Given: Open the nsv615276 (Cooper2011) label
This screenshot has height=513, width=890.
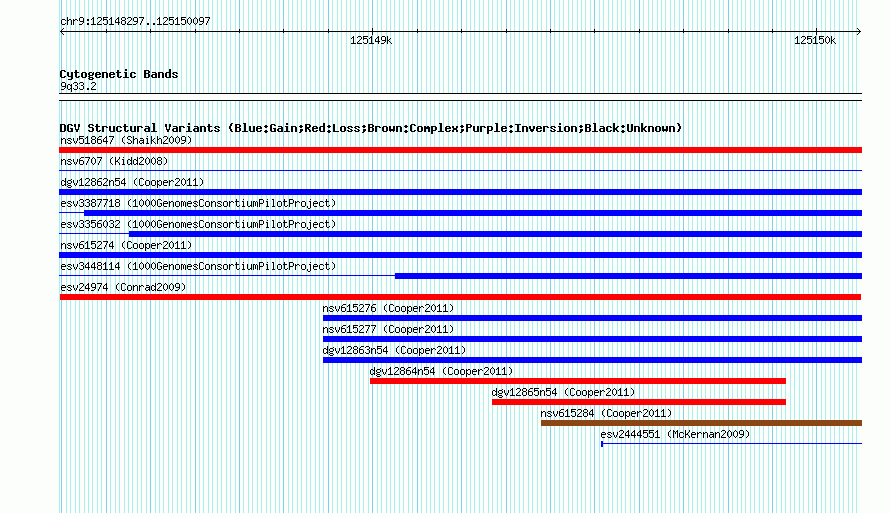Looking at the screenshot, I should 388,308.
